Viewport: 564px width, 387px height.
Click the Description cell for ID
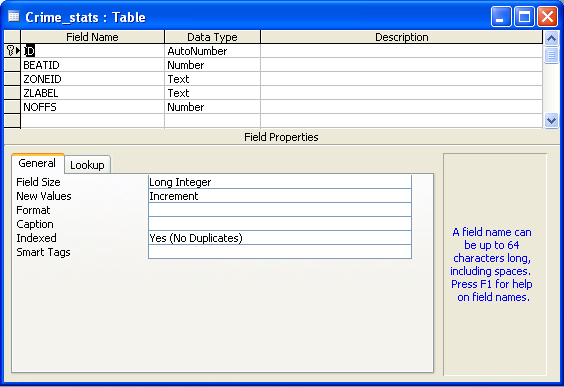401,51
